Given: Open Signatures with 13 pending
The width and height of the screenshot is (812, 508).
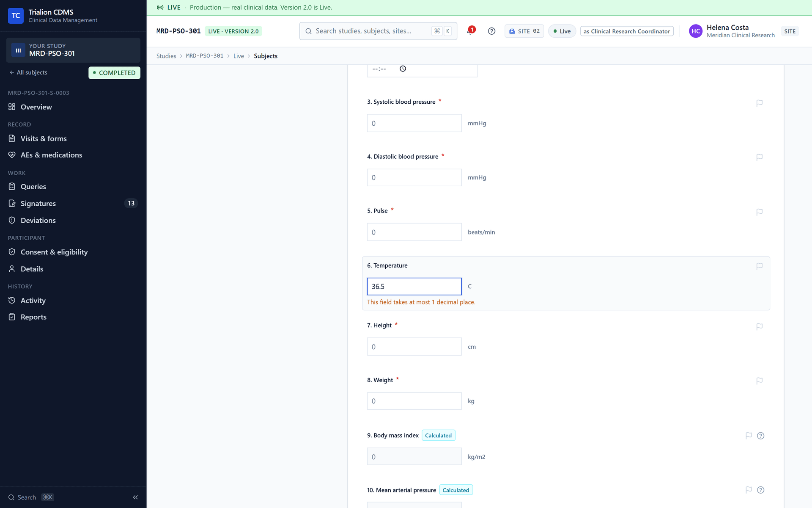Looking at the screenshot, I should click(x=73, y=204).
